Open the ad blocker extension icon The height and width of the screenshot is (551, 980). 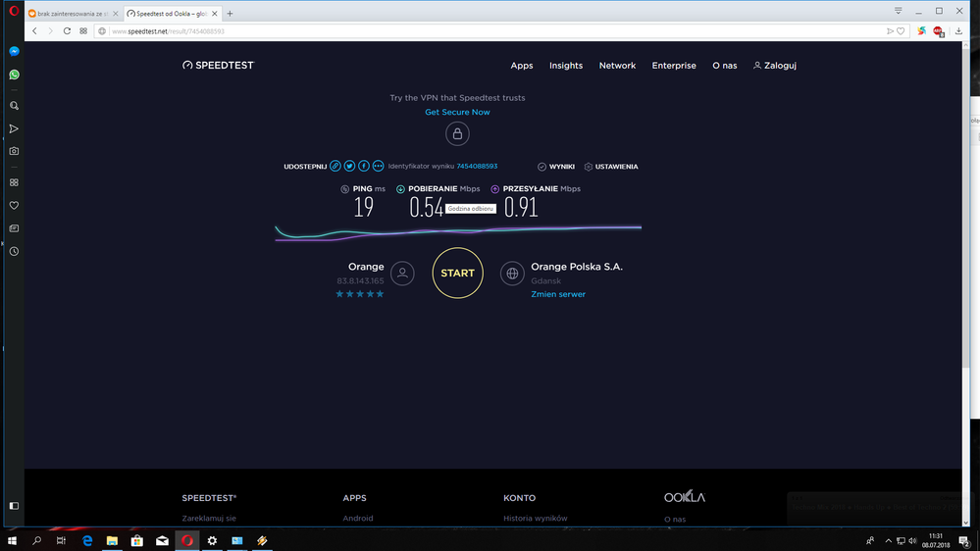[938, 31]
